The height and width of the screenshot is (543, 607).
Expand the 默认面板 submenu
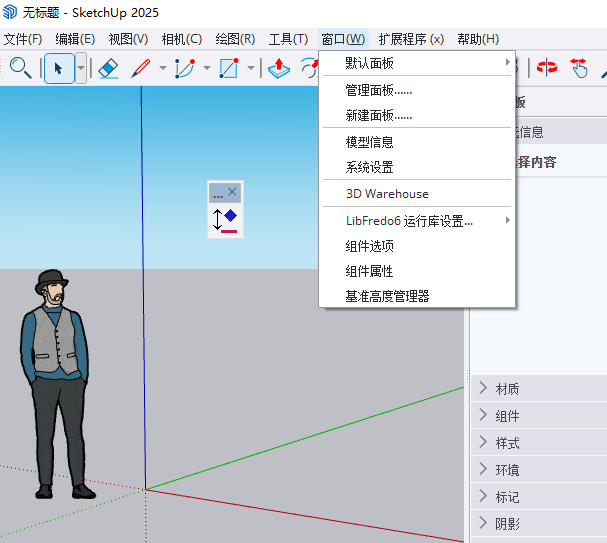coord(417,63)
